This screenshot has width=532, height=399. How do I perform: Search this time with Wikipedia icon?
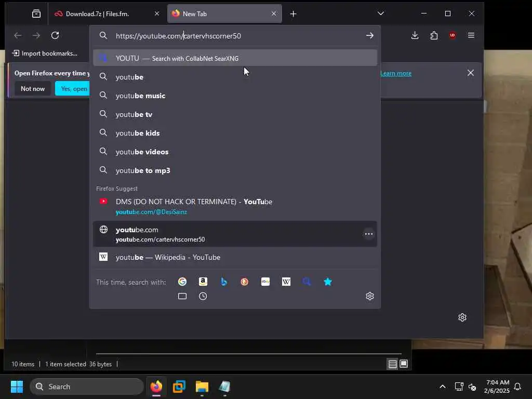pos(286,282)
